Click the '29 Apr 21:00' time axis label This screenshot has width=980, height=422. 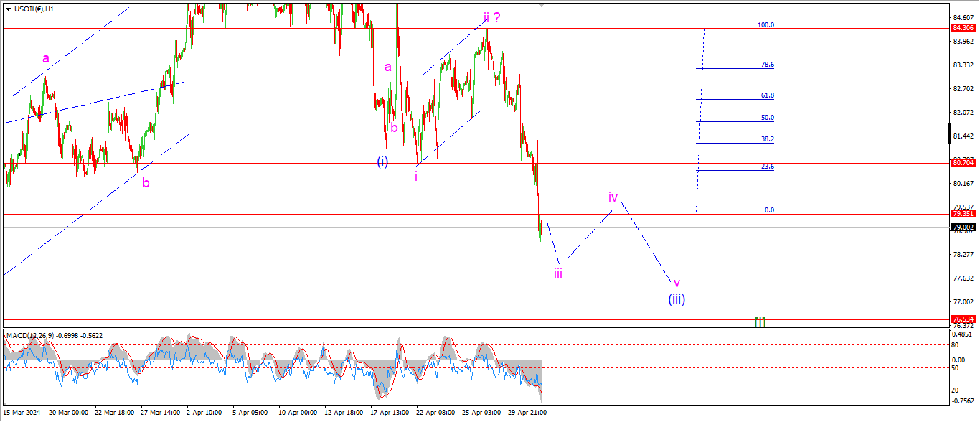[x=527, y=413]
